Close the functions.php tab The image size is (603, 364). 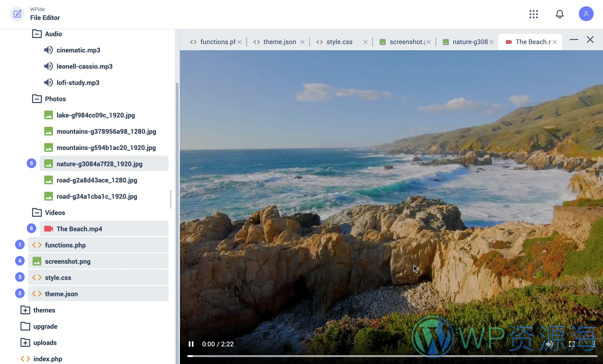pyautogui.click(x=240, y=42)
